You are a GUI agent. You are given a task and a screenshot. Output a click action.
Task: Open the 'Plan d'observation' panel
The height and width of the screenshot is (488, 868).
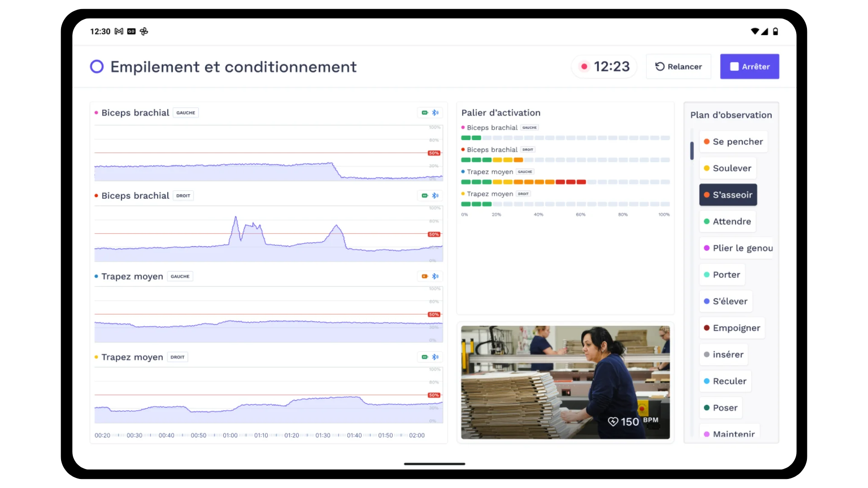pos(731,115)
